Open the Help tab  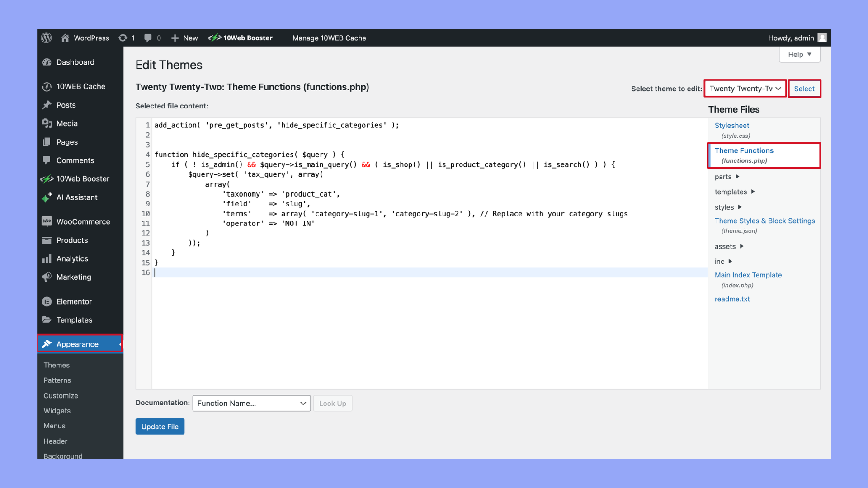pos(799,55)
